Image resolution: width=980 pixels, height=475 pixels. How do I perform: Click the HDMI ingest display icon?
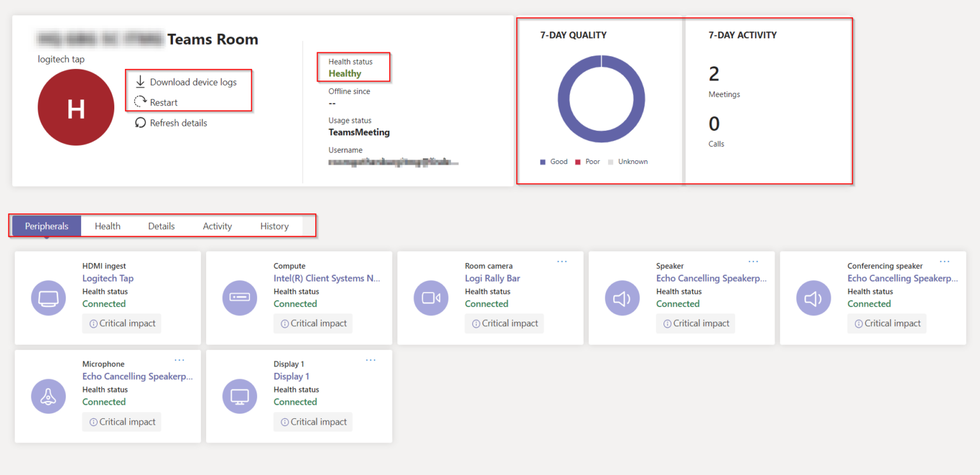point(48,298)
